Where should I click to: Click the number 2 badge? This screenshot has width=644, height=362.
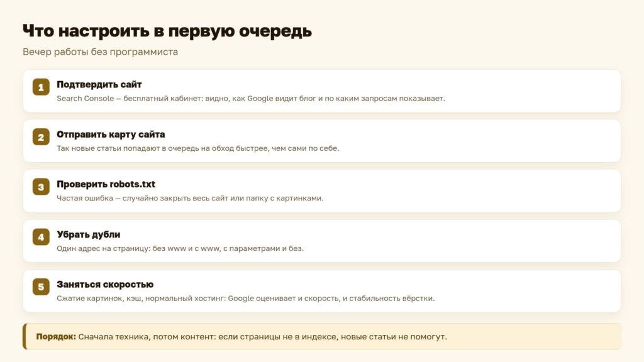click(x=41, y=137)
